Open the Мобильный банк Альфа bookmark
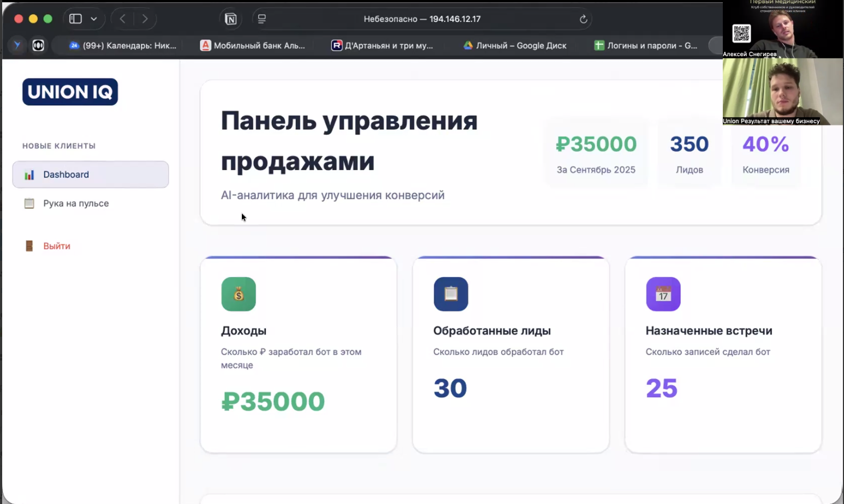The height and width of the screenshot is (504, 844). point(253,46)
